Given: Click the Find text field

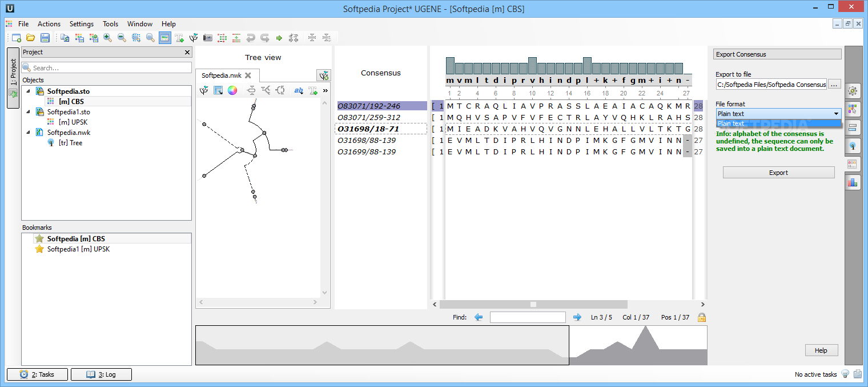Looking at the screenshot, I should [528, 317].
